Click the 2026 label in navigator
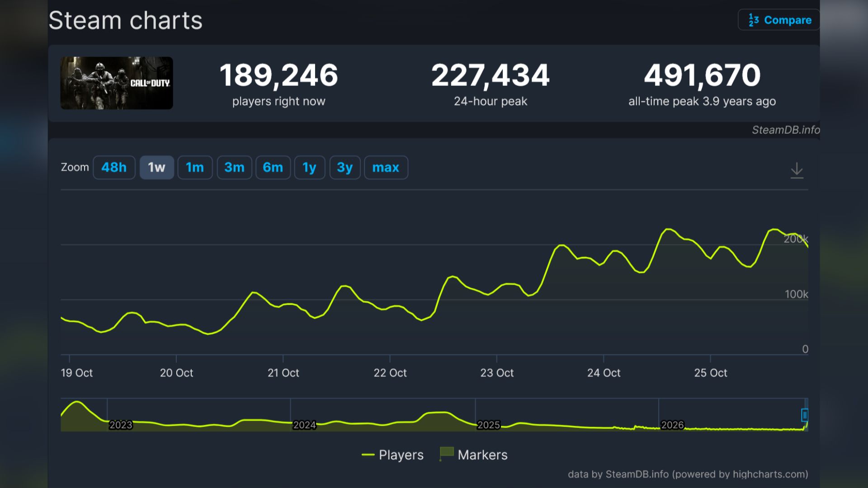 click(x=673, y=425)
